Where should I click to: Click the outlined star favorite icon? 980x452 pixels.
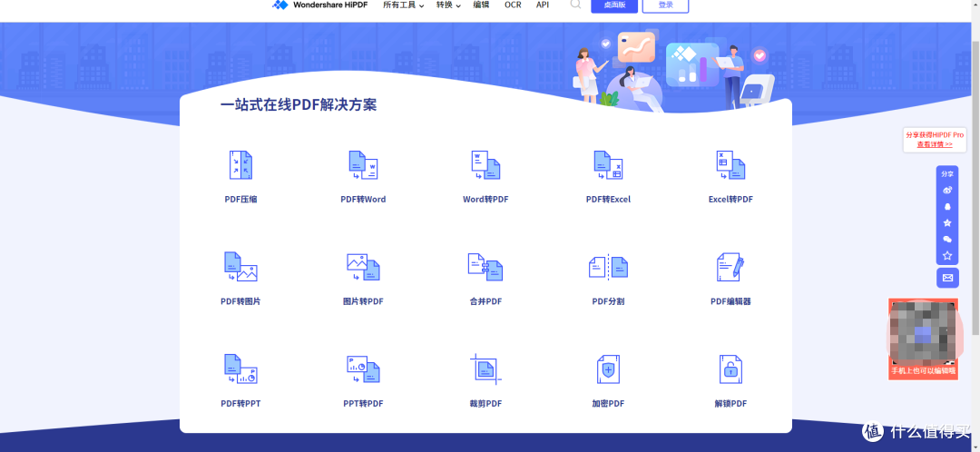[x=946, y=255]
